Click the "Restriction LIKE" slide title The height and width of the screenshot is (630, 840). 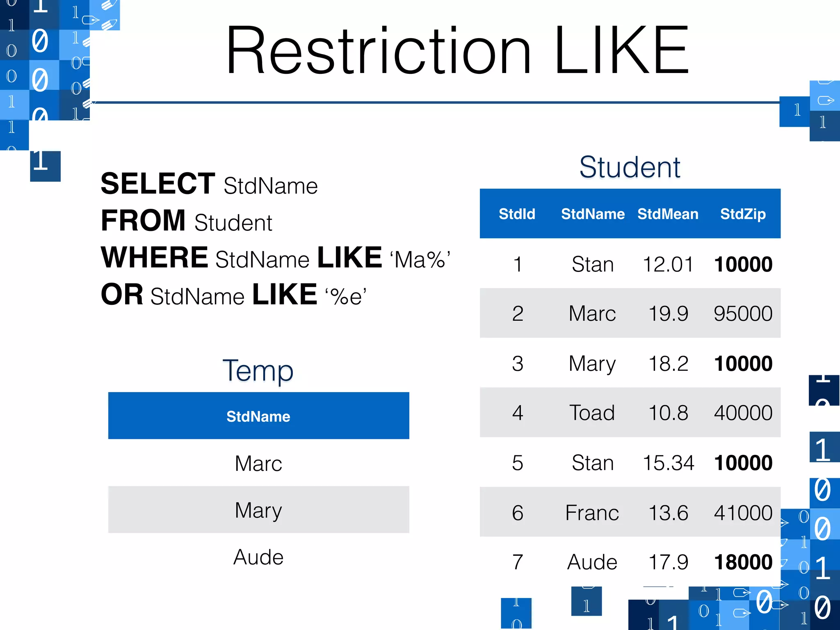coord(457,51)
